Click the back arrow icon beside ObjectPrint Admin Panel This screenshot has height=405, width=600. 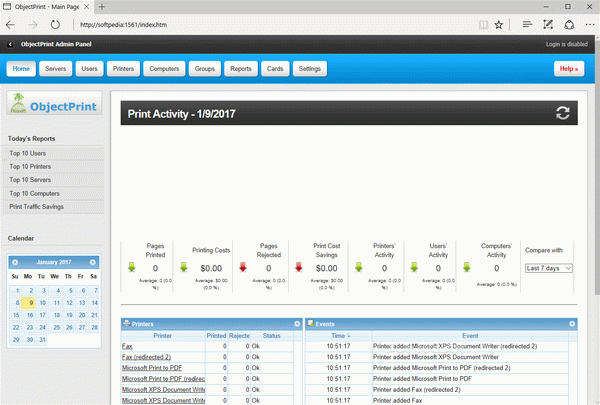10,44
